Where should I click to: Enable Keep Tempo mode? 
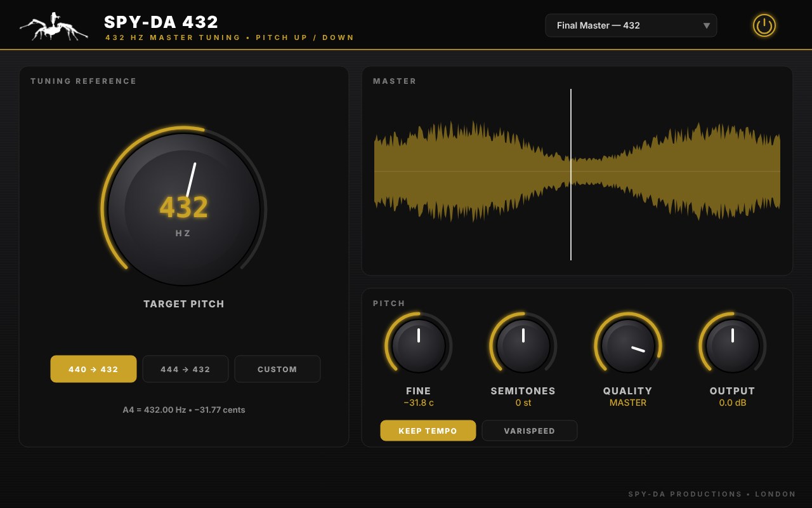[428, 431]
